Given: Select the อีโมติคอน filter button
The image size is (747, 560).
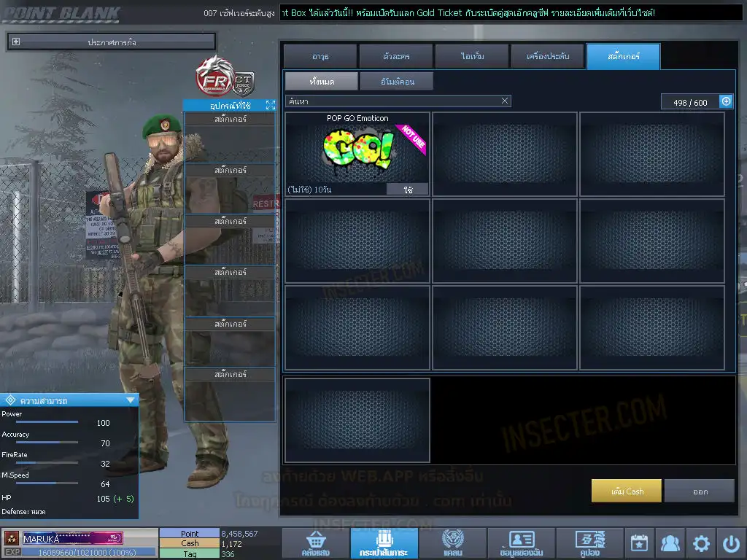Looking at the screenshot, I should pos(397,81).
